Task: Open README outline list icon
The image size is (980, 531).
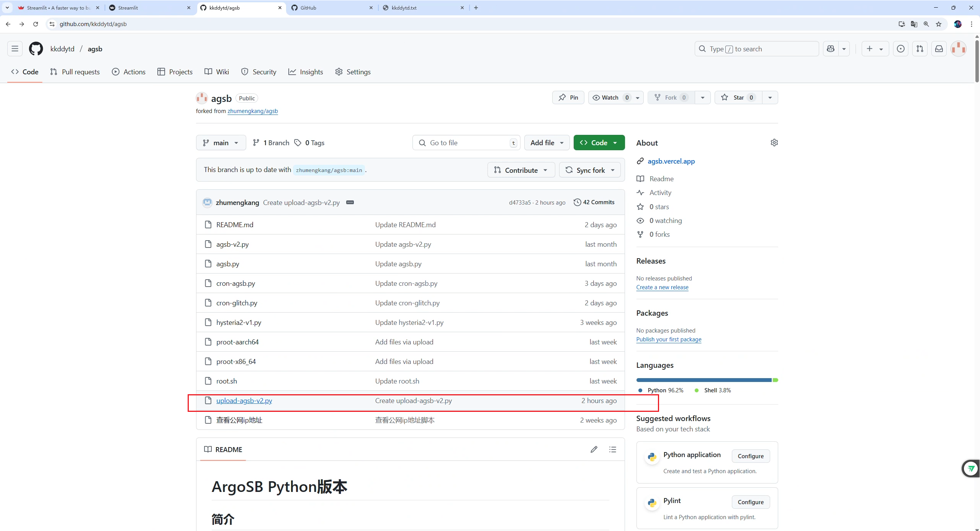Action: coord(613,449)
